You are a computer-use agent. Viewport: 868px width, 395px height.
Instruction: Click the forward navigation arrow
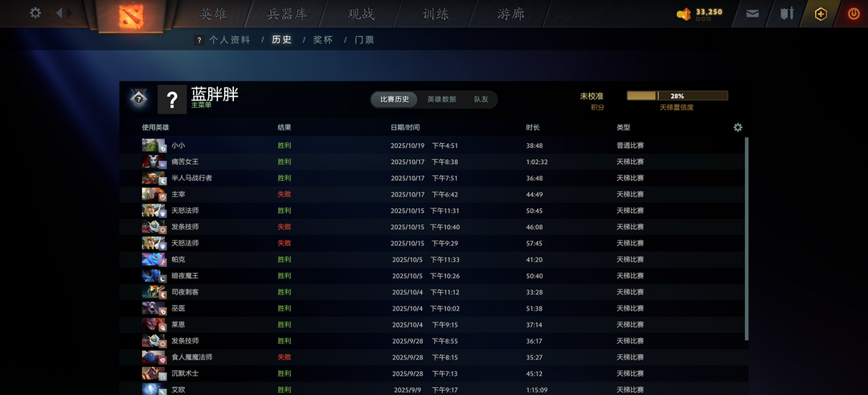(x=70, y=13)
